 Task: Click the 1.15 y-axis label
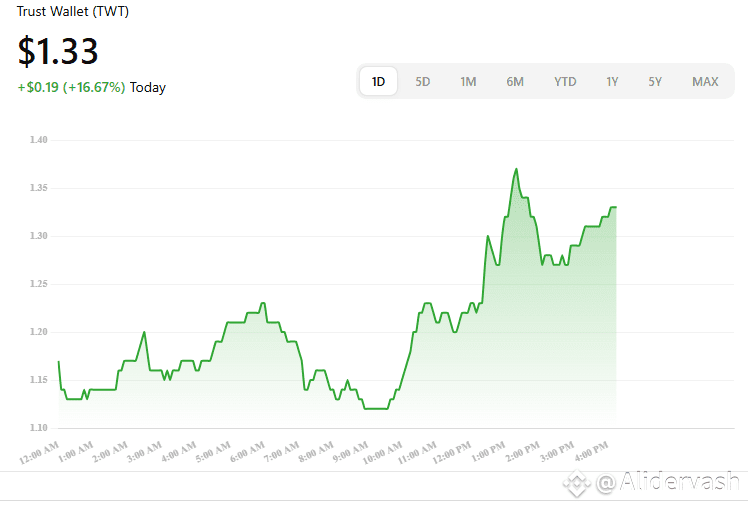pos(39,380)
